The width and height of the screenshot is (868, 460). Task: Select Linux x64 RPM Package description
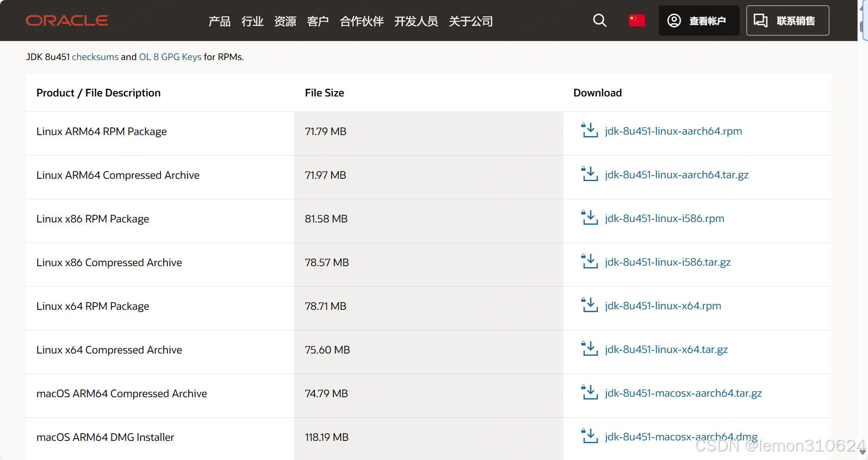[x=93, y=306]
